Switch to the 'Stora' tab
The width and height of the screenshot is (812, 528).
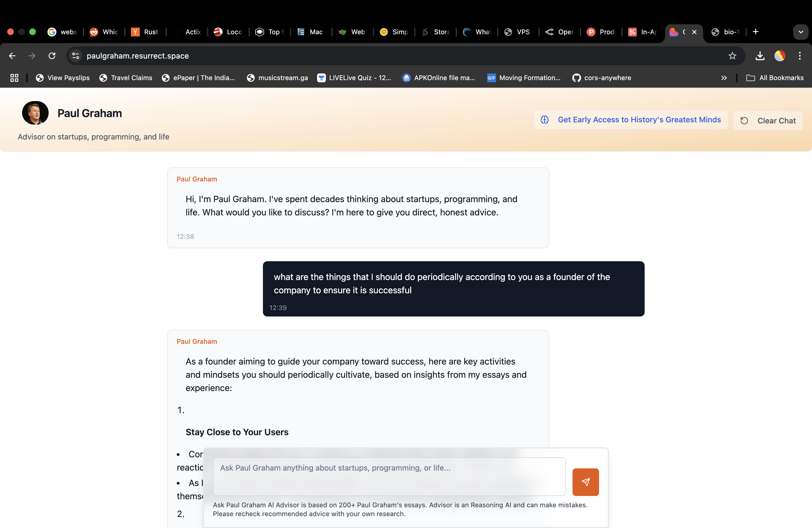435,32
